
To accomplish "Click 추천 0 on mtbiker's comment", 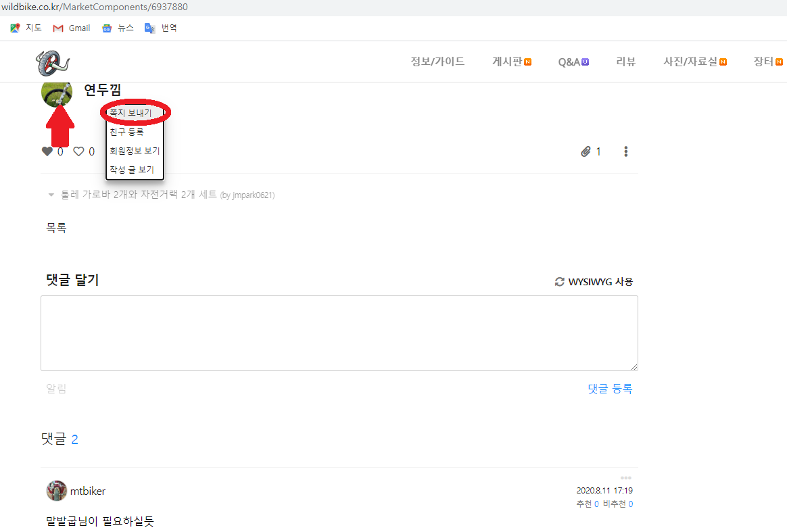I will [x=588, y=504].
